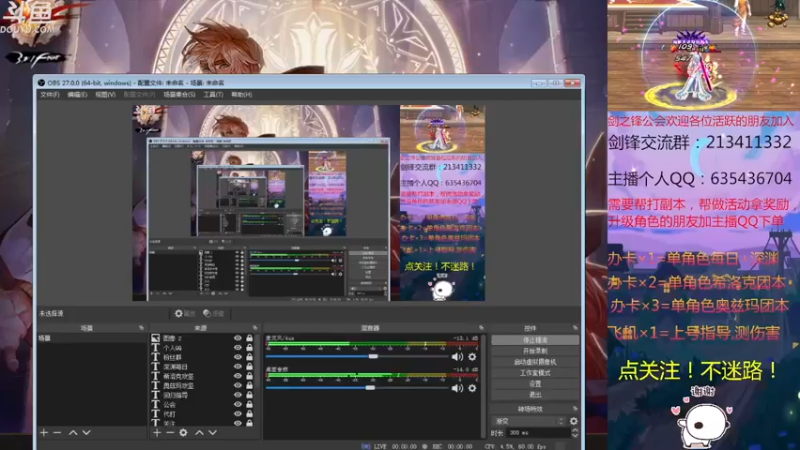Mute the microphone (麦克风/Aux) speaker icon
This screenshot has width=800, height=450.
point(457,357)
